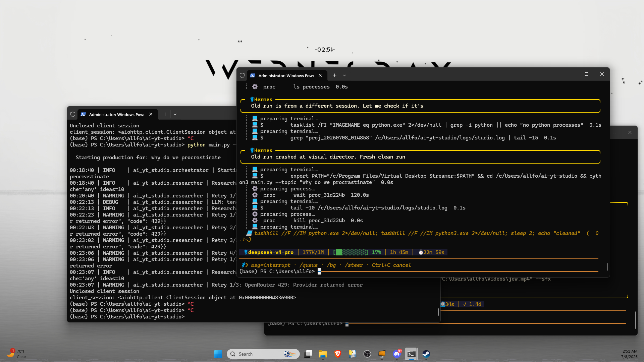Click the front terminal's vertical scrollbar
The image size is (644, 362).
click(607, 266)
